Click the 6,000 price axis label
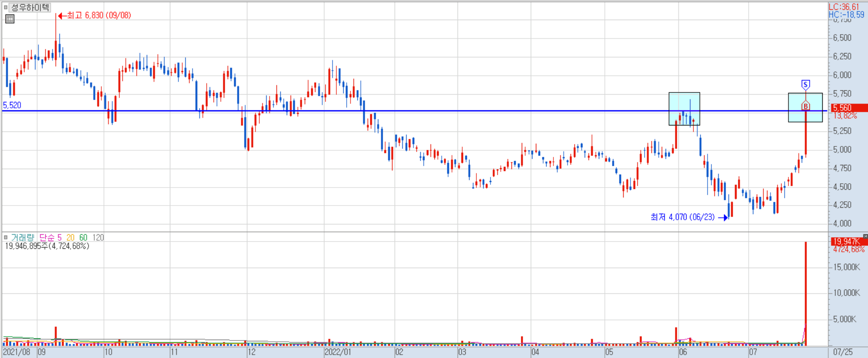Image resolution: width=868 pixels, height=358 pixels. [842, 75]
